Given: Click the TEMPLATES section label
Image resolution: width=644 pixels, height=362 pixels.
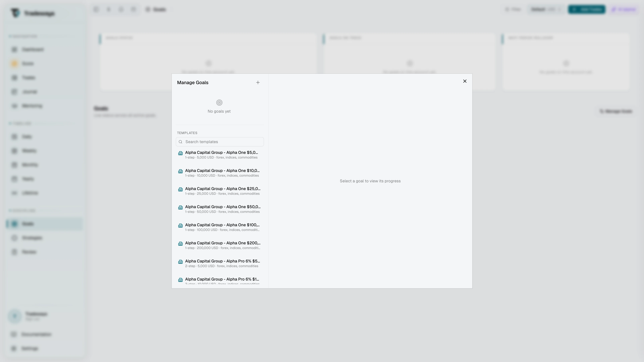Looking at the screenshot, I should [187, 133].
